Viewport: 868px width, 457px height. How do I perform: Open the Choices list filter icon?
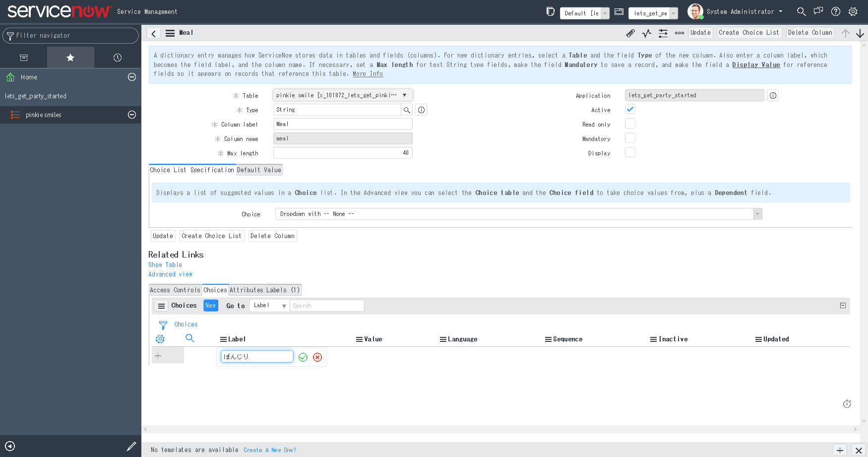[x=163, y=324]
